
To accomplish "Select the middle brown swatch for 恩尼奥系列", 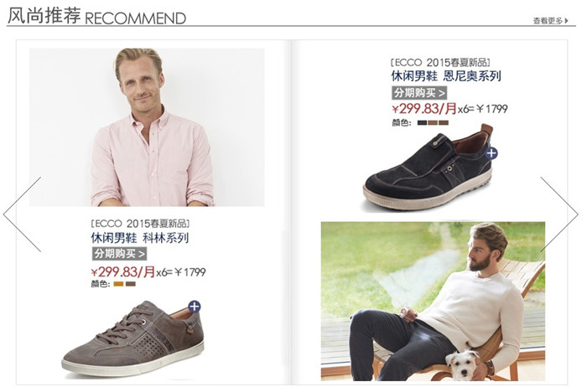I will [433, 122].
